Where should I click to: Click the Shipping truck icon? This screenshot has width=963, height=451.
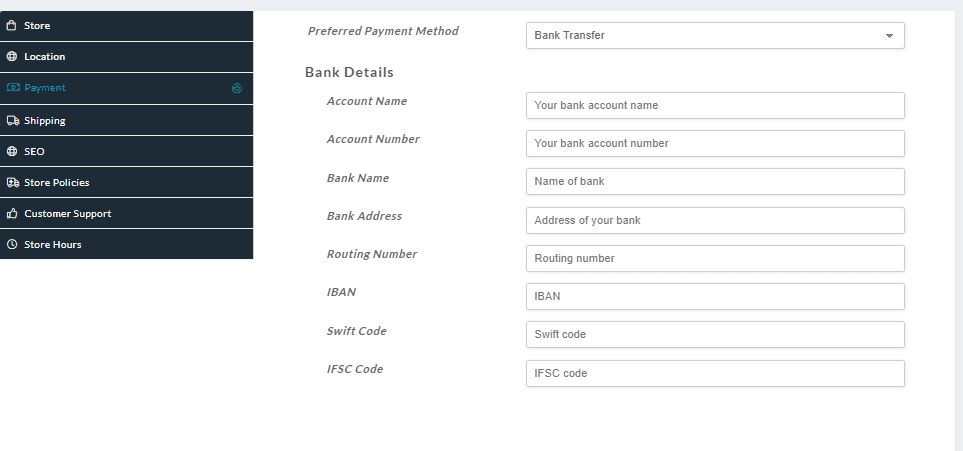tap(13, 121)
